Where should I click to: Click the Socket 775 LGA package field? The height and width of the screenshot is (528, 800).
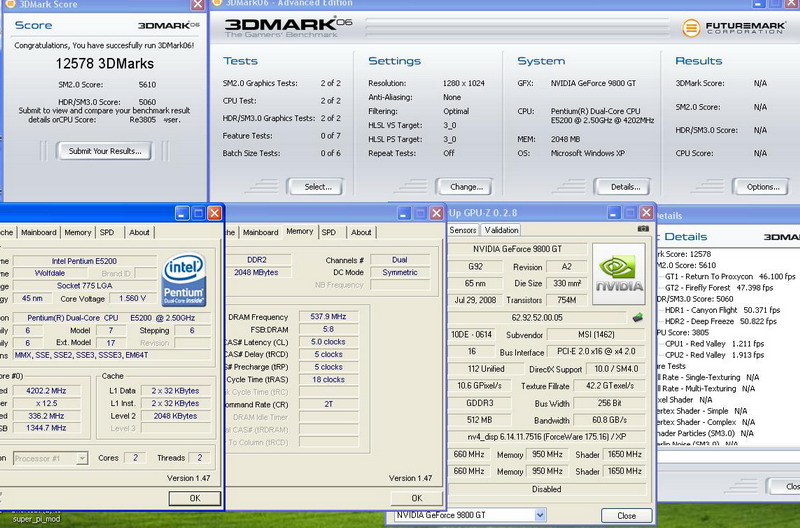(x=84, y=286)
